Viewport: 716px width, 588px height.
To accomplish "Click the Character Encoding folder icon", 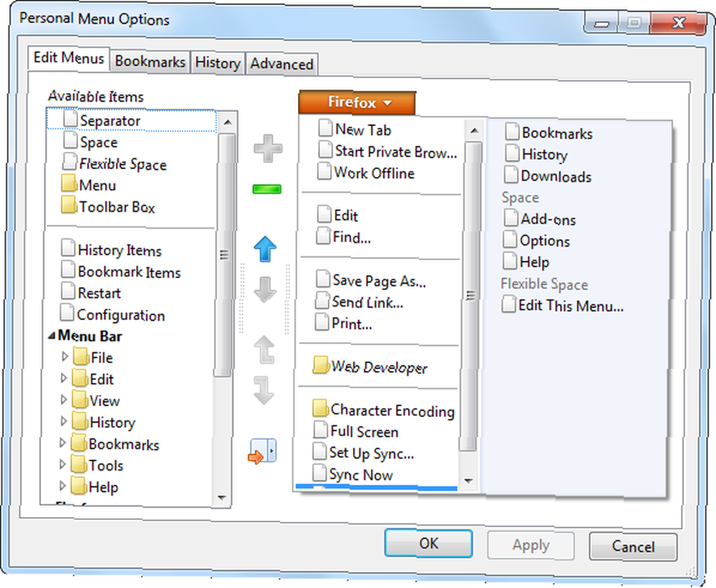I will click(321, 408).
